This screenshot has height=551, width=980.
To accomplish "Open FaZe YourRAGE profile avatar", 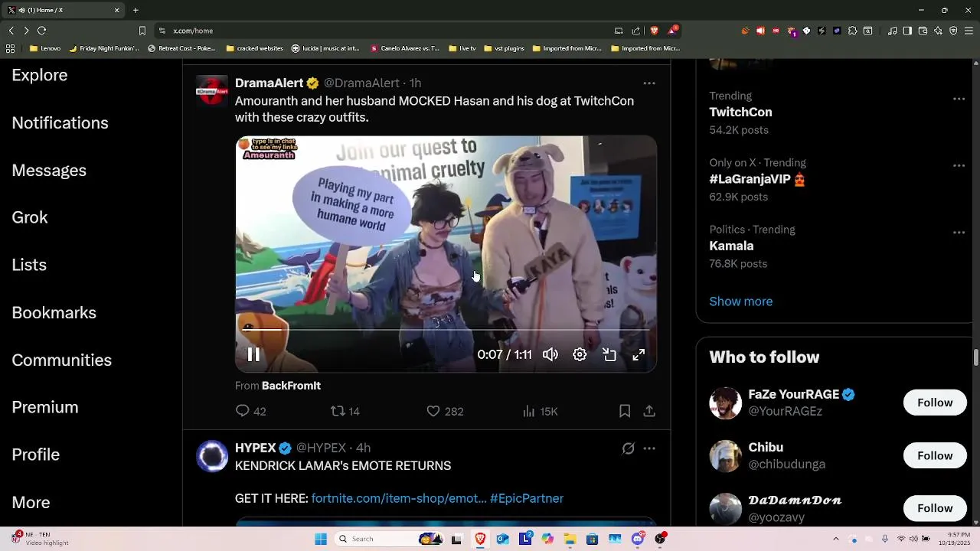I will 725,403.
